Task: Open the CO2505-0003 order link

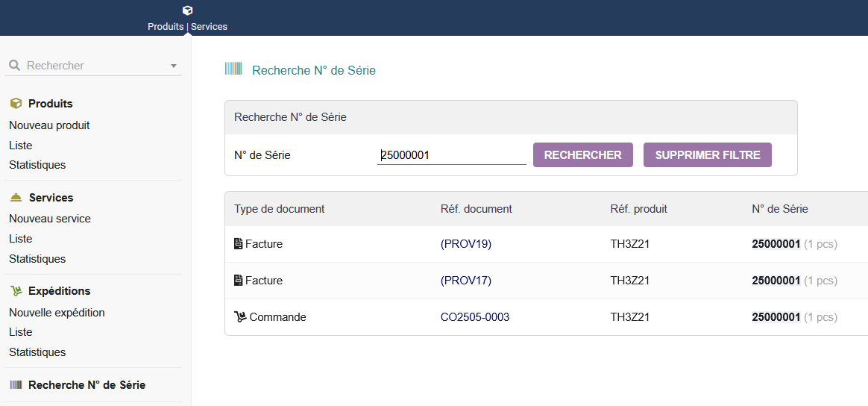Action: (x=475, y=317)
